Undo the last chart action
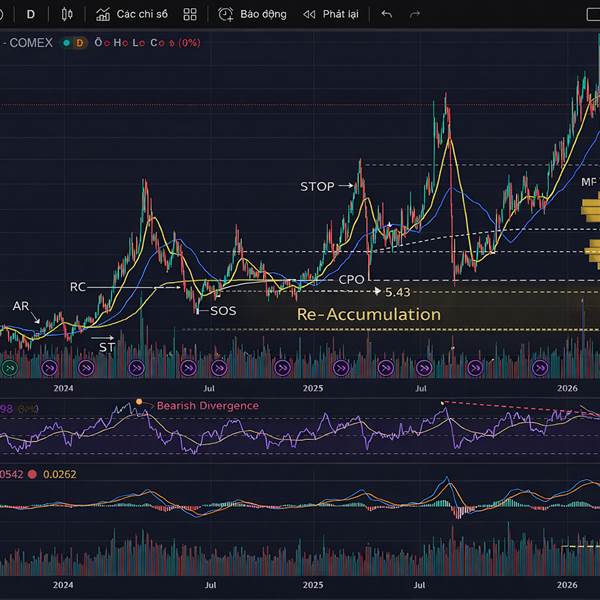The image size is (600, 600). (x=387, y=15)
